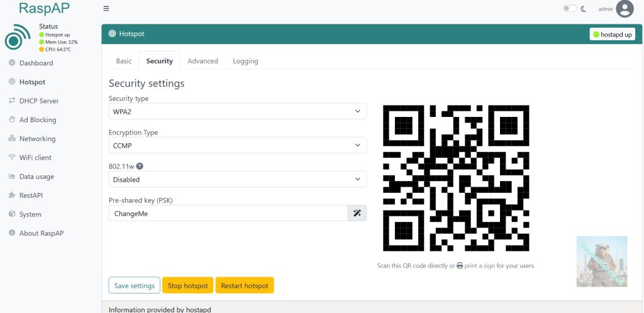Open the Advanced tab
The width and height of the screenshot is (644, 313).
click(203, 61)
